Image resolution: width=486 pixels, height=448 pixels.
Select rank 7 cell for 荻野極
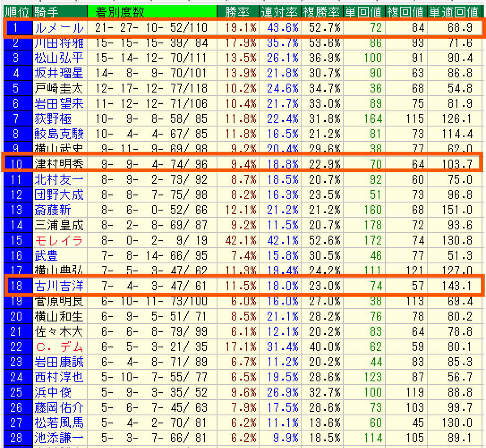point(16,119)
